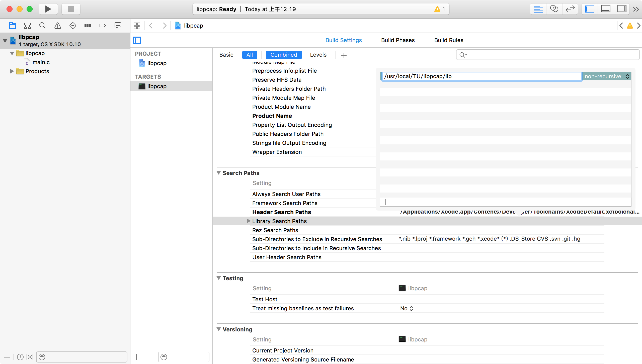Image resolution: width=642 pixels, height=364 pixels.
Task: Select the Levels view button
Action: (x=318, y=55)
